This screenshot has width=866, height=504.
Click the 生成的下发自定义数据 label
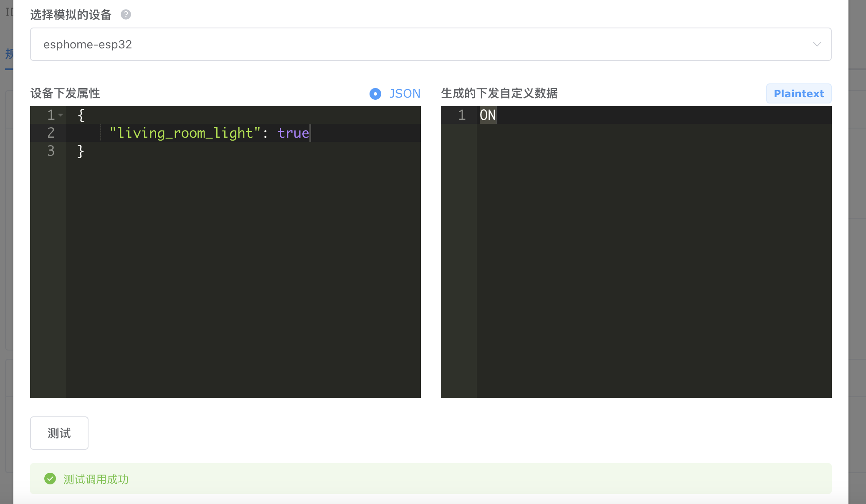pyautogui.click(x=499, y=93)
